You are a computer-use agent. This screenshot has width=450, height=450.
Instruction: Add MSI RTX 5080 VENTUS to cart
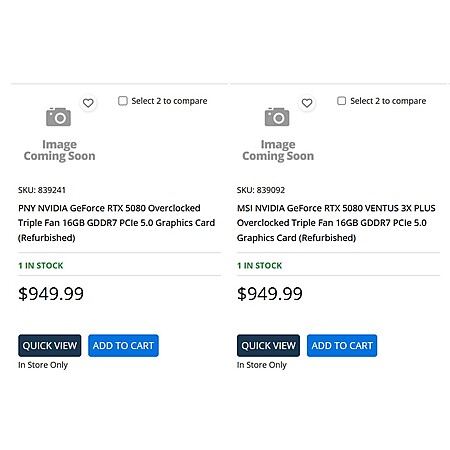point(342,345)
